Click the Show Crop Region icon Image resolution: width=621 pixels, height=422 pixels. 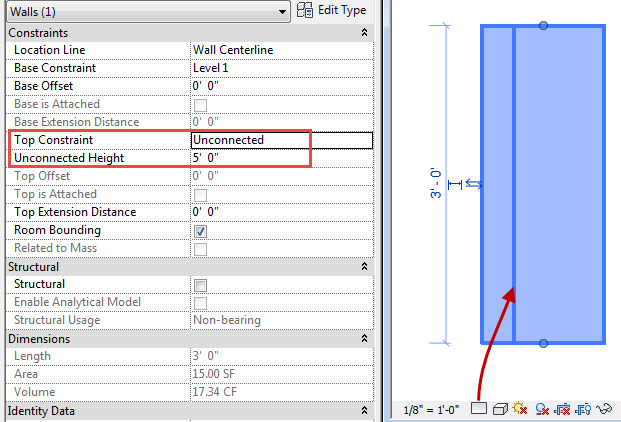pos(584,409)
